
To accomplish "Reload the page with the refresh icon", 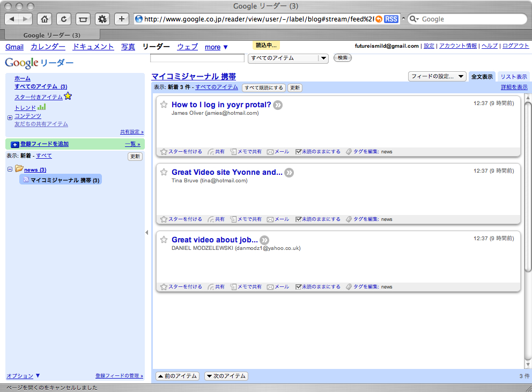I will pos(64,19).
